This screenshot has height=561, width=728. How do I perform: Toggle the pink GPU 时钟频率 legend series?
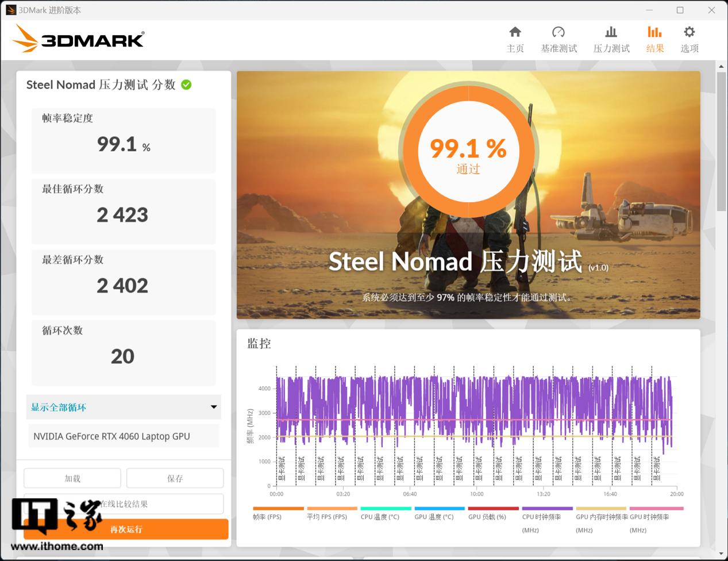(656, 520)
